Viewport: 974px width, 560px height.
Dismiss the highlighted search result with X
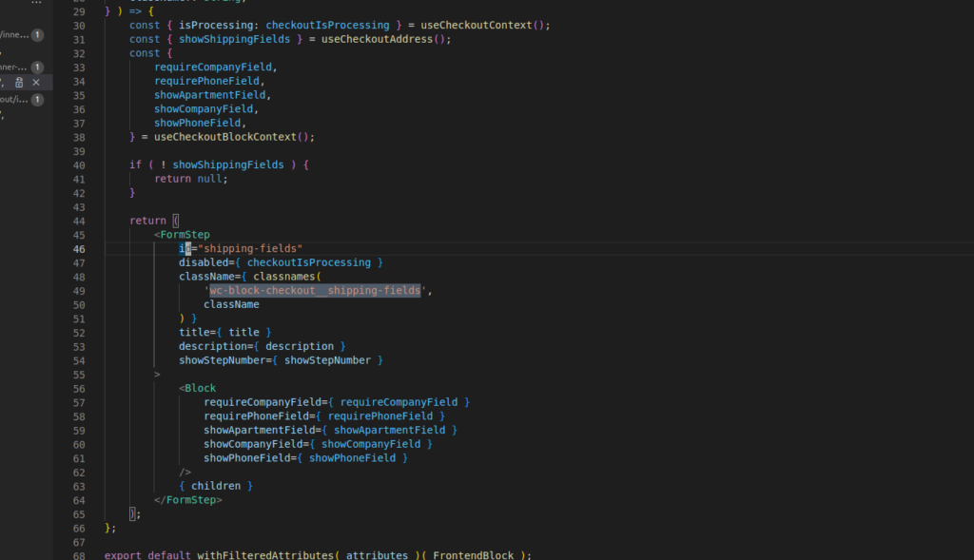pos(36,83)
